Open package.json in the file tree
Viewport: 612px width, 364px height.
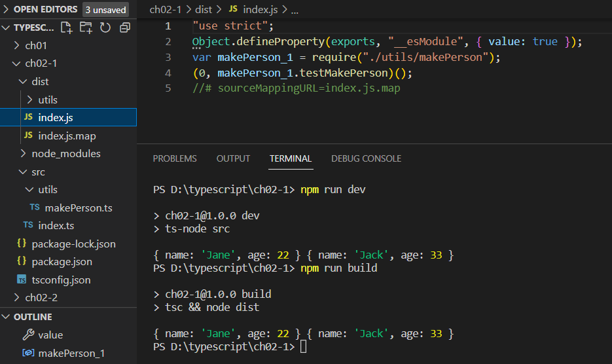(68, 262)
